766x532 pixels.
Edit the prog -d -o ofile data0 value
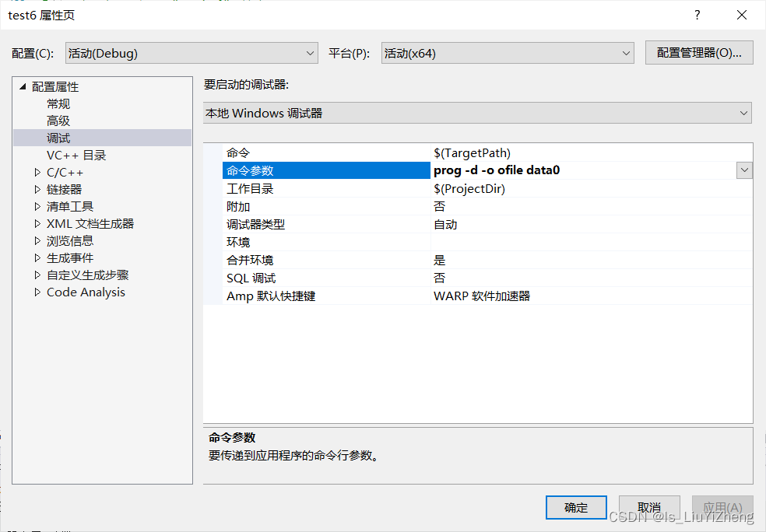584,170
